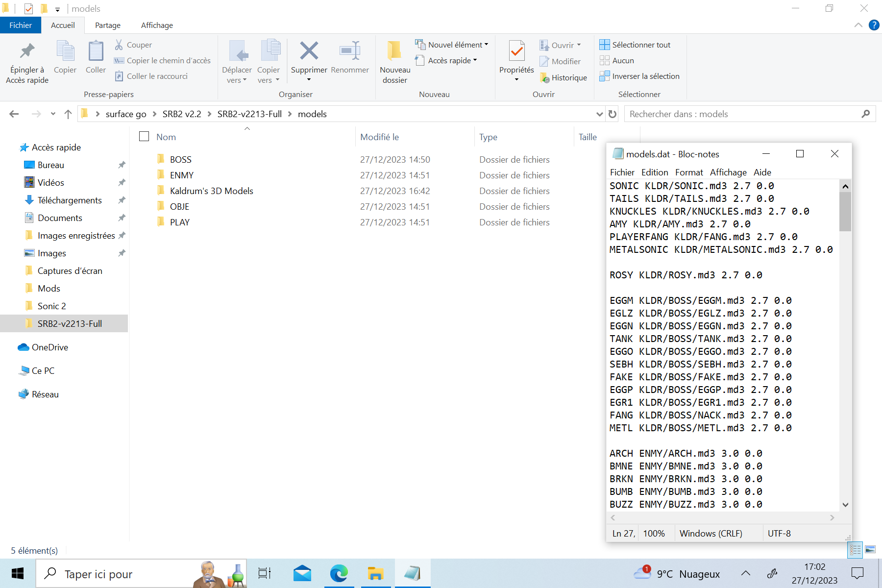Image resolution: width=882 pixels, height=588 pixels.
Task: Open the Explorer help icon
Action: click(x=874, y=25)
